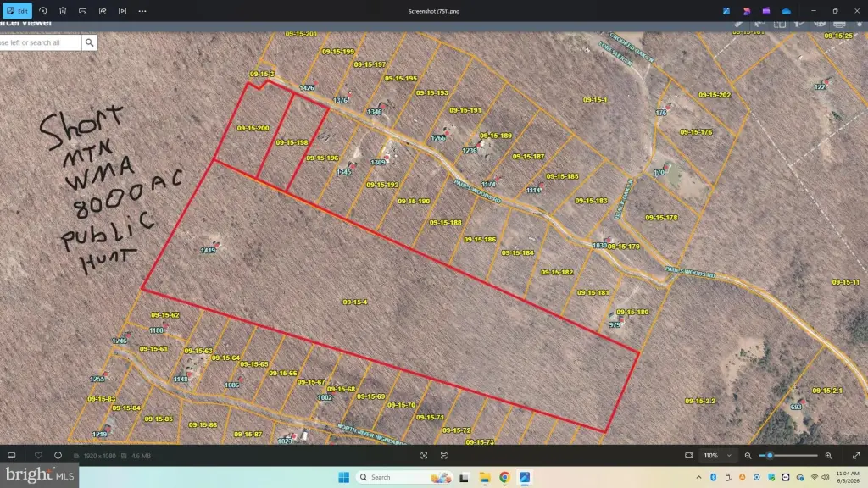
Task: Open Clipchamp icon in the title bar
Action: pyautogui.click(x=766, y=10)
